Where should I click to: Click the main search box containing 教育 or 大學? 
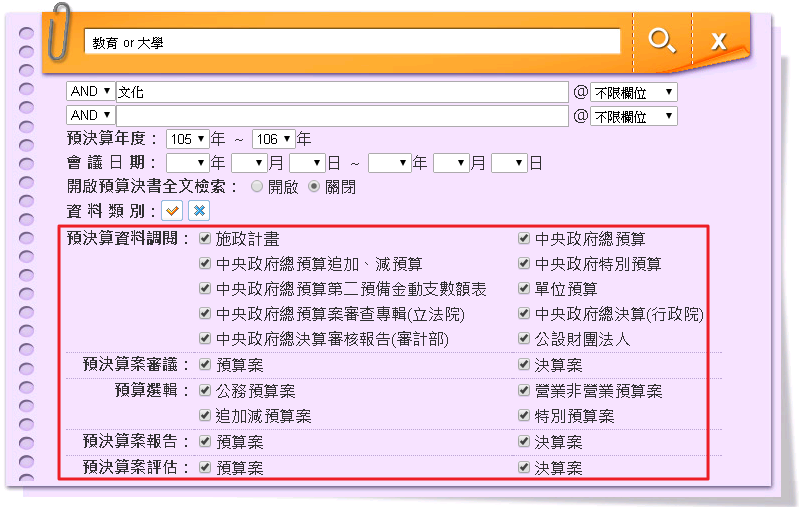352,42
